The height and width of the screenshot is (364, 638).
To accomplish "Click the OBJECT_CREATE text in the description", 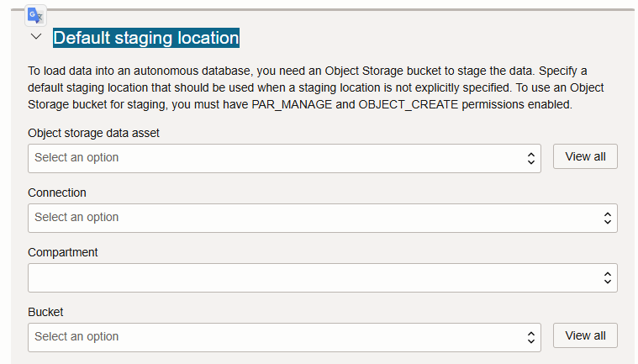I will [x=409, y=104].
